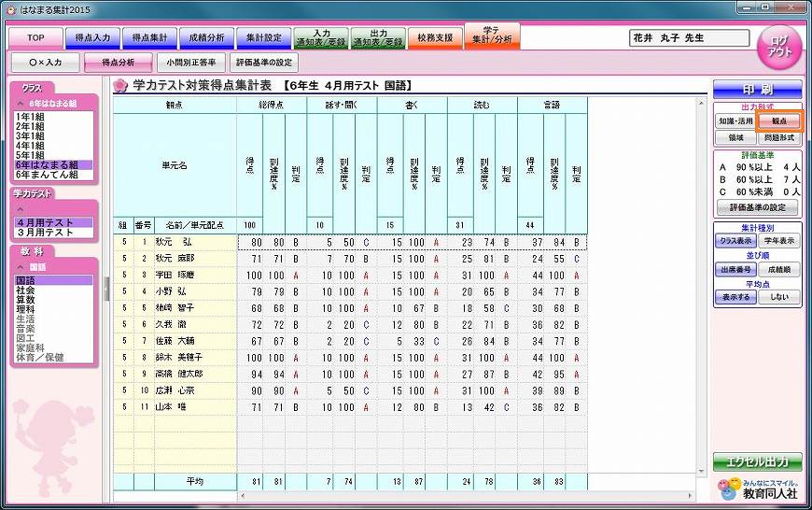Click the round pink ログアウト button
This screenshot has width=812, height=510.
point(779,47)
